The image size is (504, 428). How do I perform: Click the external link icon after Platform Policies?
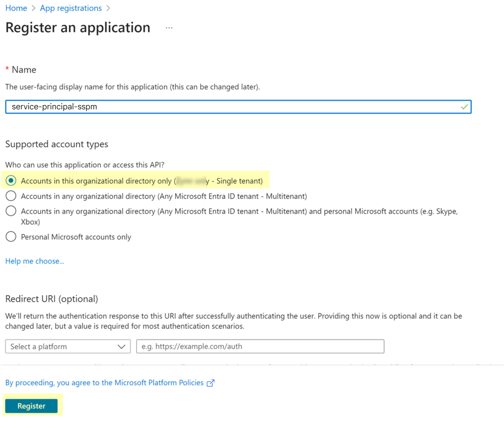(x=210, y=383)
